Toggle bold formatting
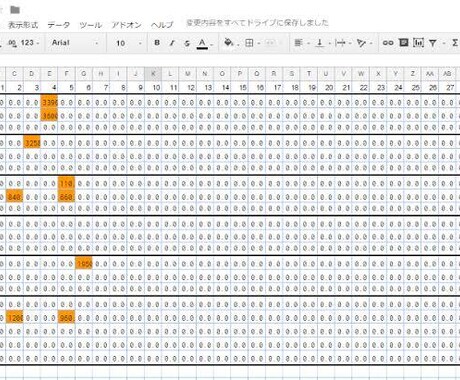460x380 pixels. point(157,43)
